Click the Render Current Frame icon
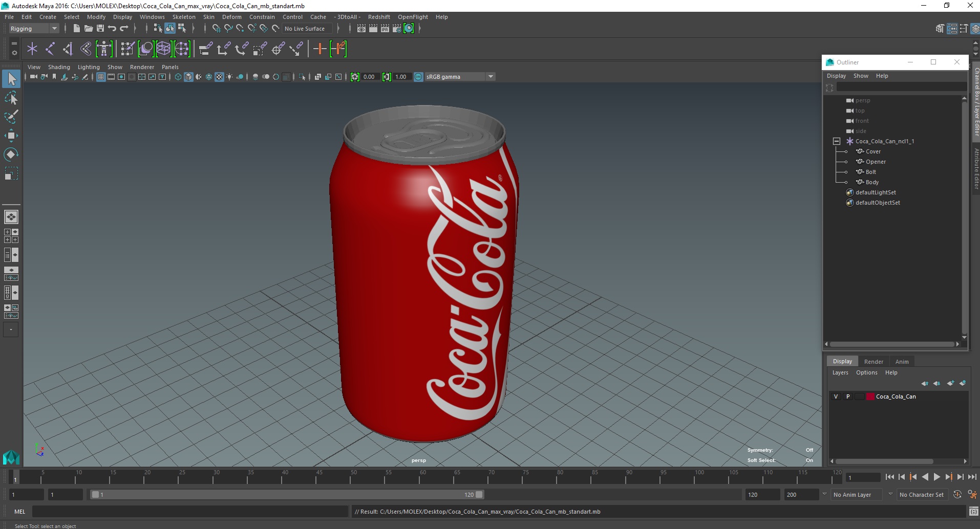This screenshot has height=529, width=980. point(373,29)
